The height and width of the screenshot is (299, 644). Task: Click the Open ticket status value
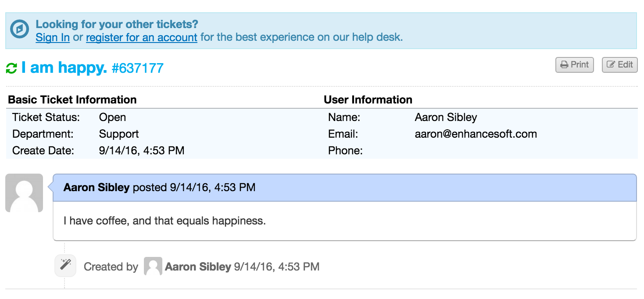point(112,117)
